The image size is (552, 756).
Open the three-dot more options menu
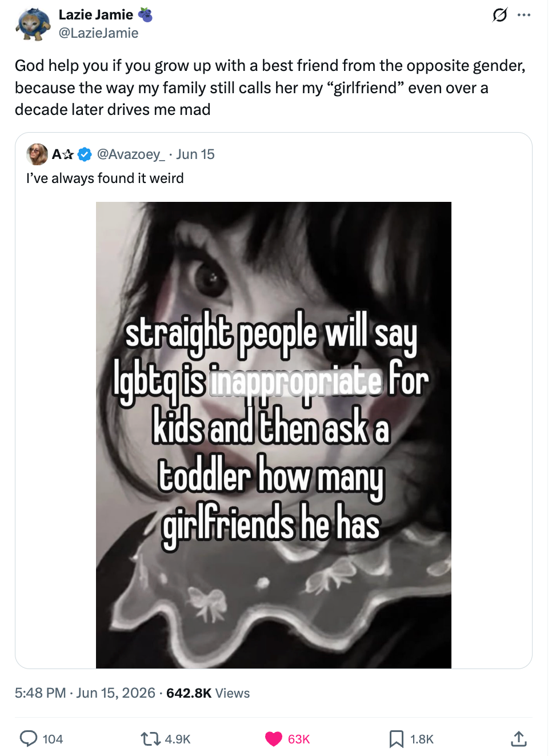524,15
